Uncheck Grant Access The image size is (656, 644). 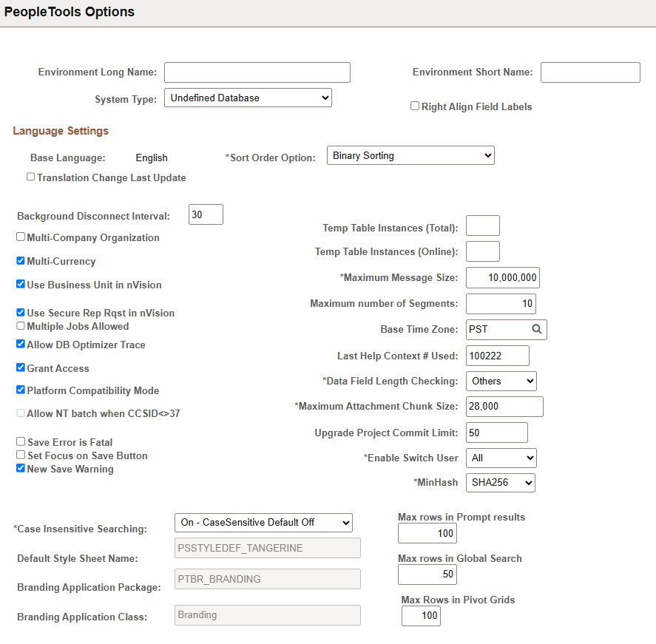[21, 367]
